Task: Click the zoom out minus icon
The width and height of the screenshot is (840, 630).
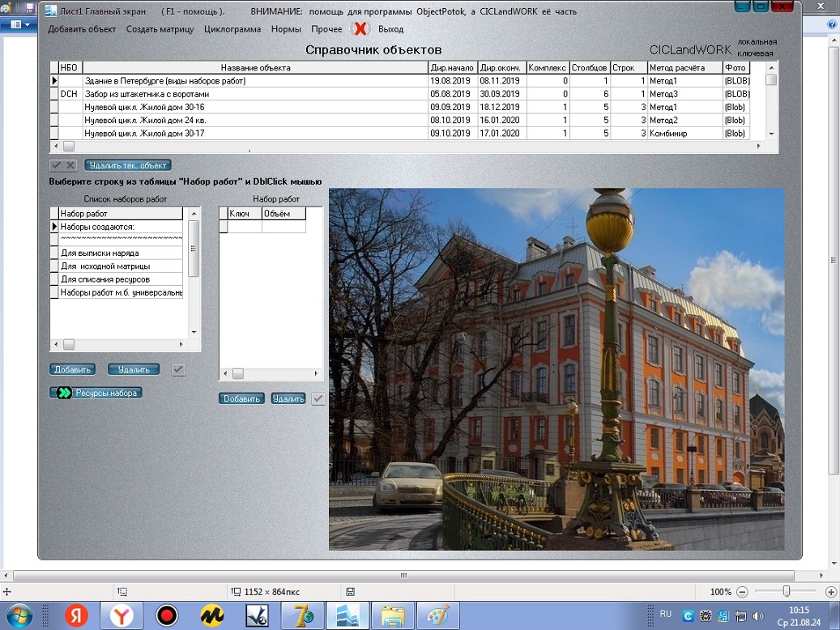Action: tap(742, 592)
